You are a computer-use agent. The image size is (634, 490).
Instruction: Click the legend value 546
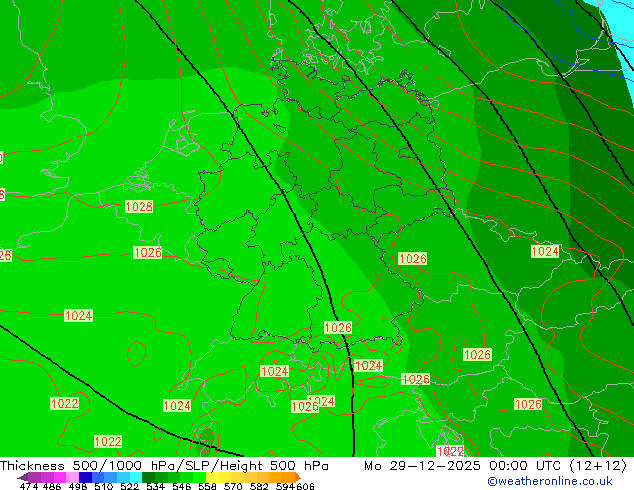[x=182, y=486]
